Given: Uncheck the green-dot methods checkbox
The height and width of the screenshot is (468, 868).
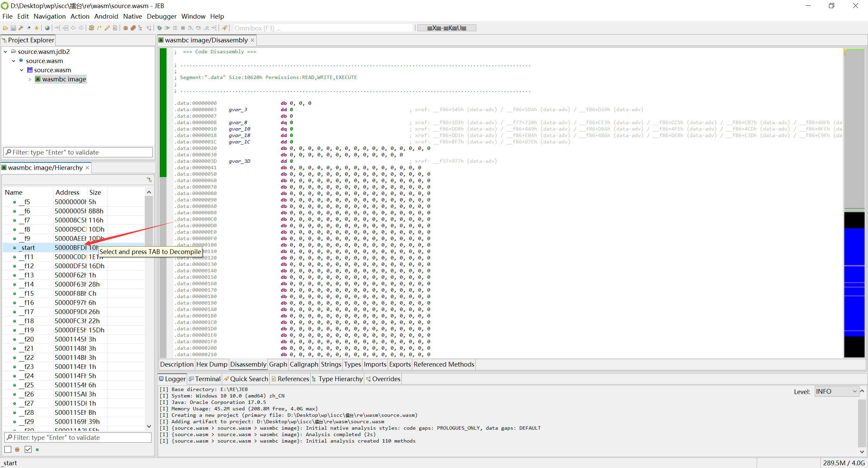Looking at the screenshot, I should tap(28, 449).
